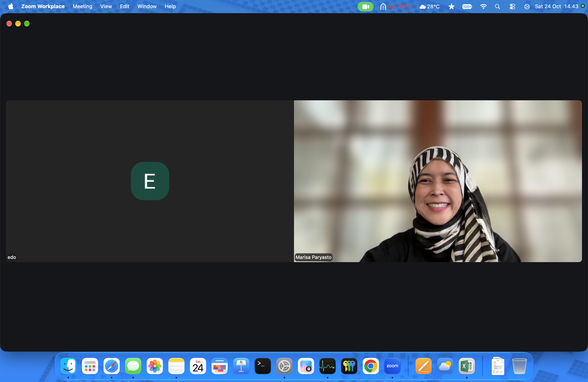Click the Marisa Paryasto name label
Viewport: 588px width, 382px height.
(313, 257)
